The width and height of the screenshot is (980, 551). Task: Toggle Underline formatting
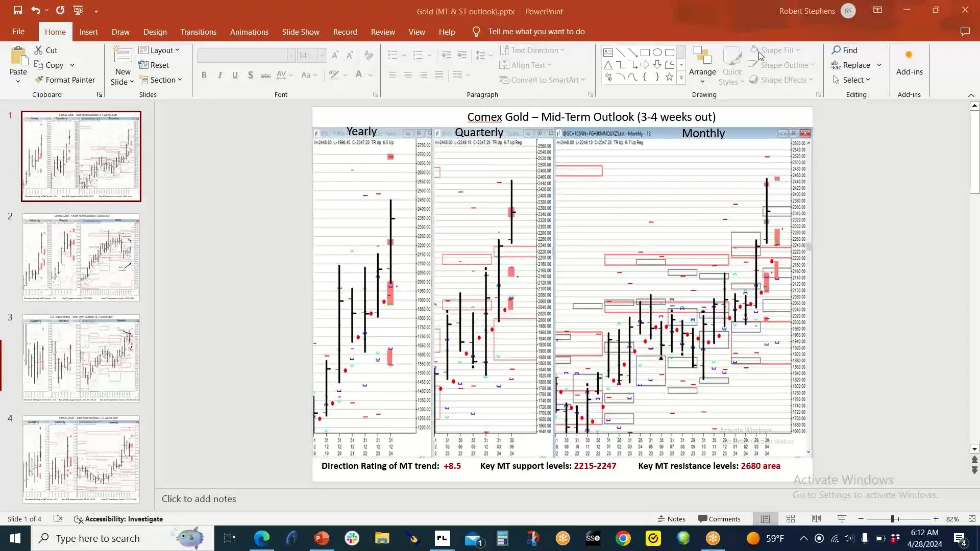coord(235,75)
